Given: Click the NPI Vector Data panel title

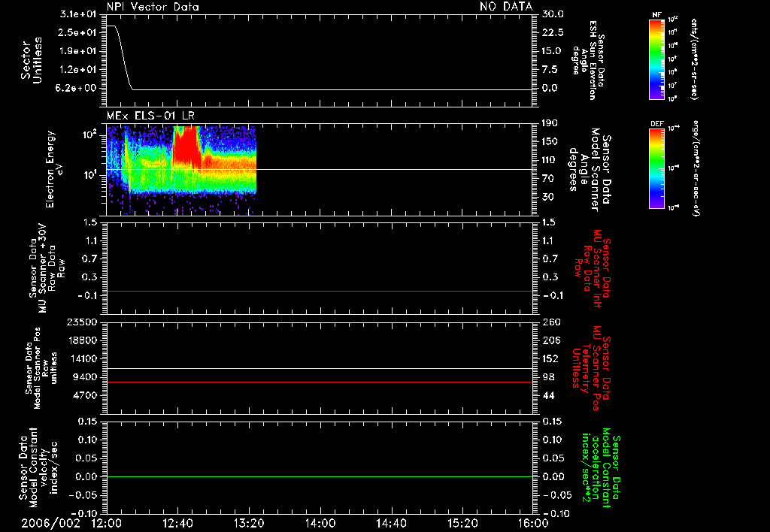Looking at the screenshot, I should (x=153, y=6).
